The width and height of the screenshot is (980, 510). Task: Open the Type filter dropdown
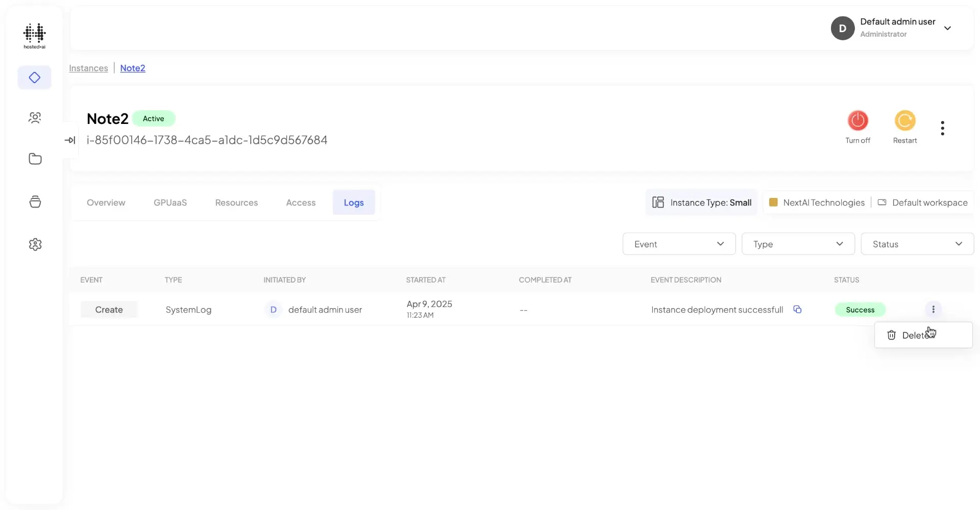point(798,244)
